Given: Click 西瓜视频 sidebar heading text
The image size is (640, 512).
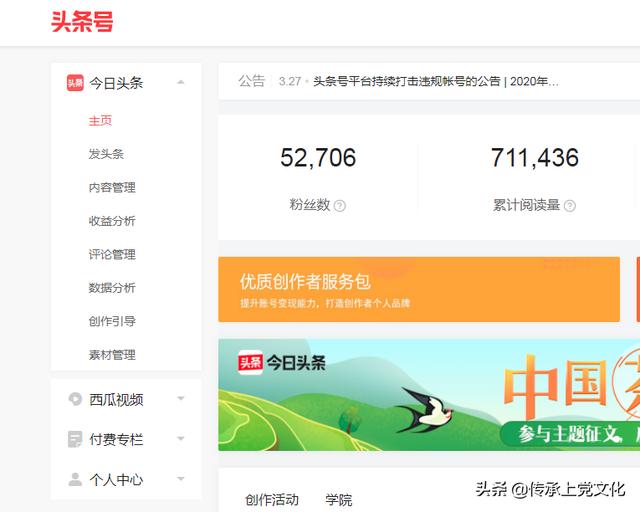Looking at the screenshot, I should (116, 399).
